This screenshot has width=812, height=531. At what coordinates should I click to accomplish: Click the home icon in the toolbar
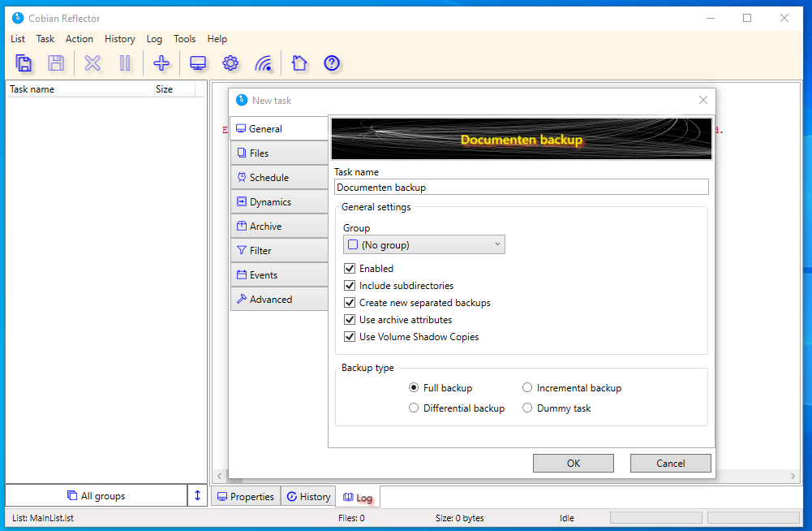pos(299,63)
